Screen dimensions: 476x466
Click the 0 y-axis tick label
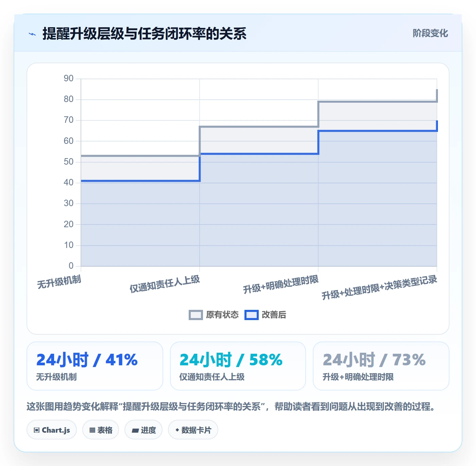[x=71, y=266]
